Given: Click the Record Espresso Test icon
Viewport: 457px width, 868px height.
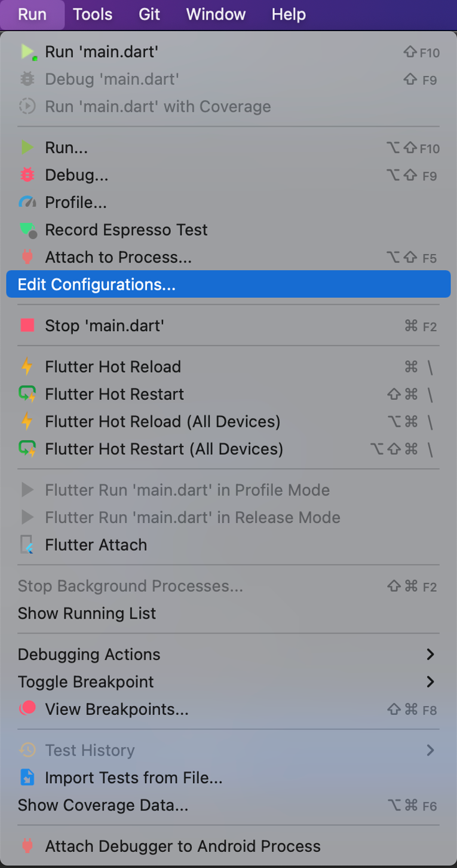Looking at the screenshot, I should pyautogui.click(x=27, y=230).
